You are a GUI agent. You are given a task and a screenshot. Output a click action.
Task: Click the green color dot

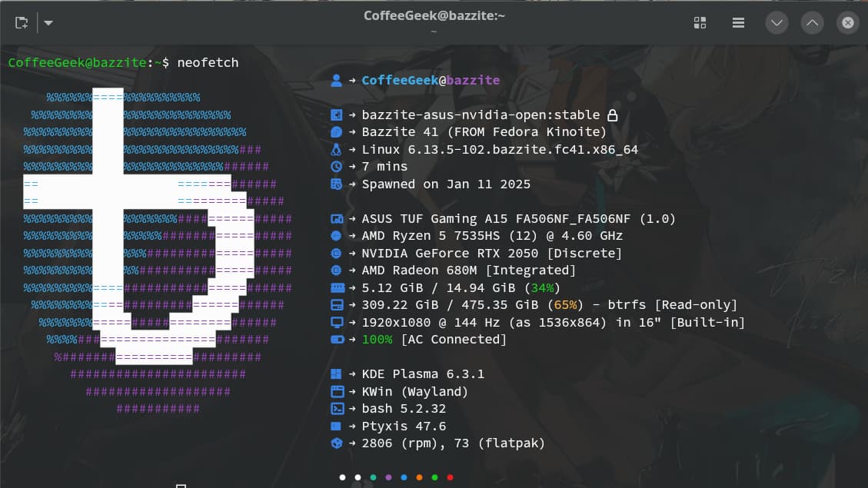(x=434, y=477)
